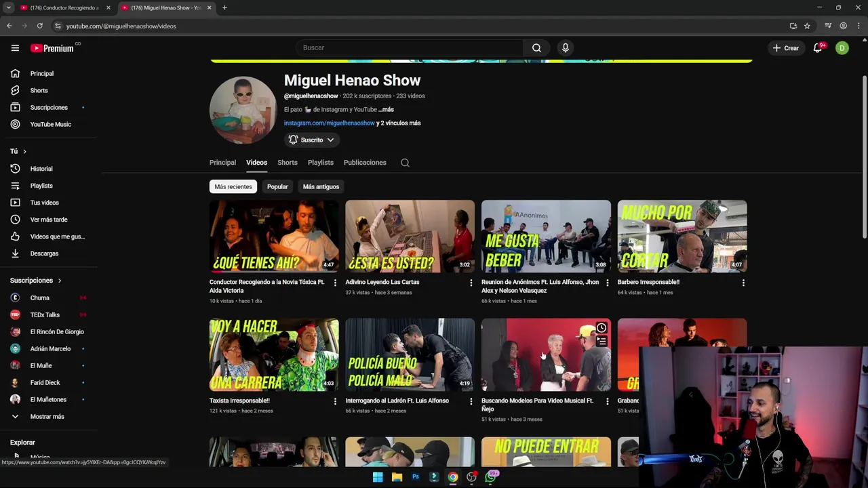Open a new browser tab
Image resolution: width=868 pixels, height=488 pixels.
(x=224, y=7)
